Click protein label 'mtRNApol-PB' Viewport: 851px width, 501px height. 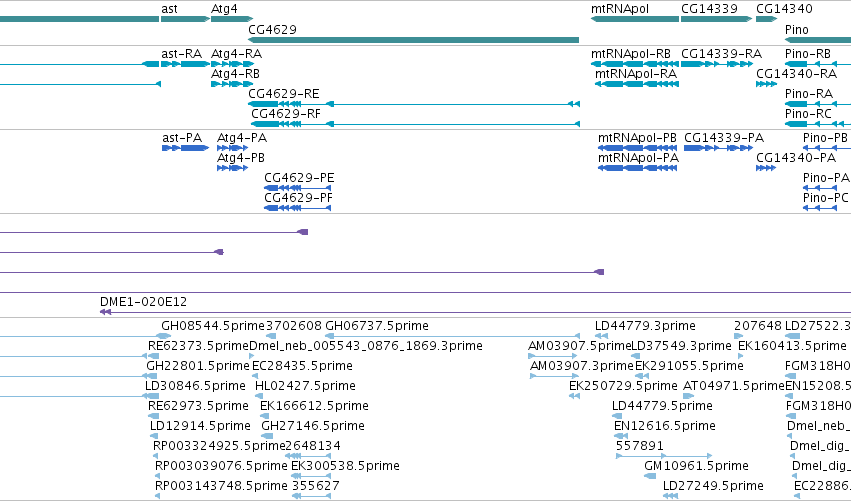637,138
